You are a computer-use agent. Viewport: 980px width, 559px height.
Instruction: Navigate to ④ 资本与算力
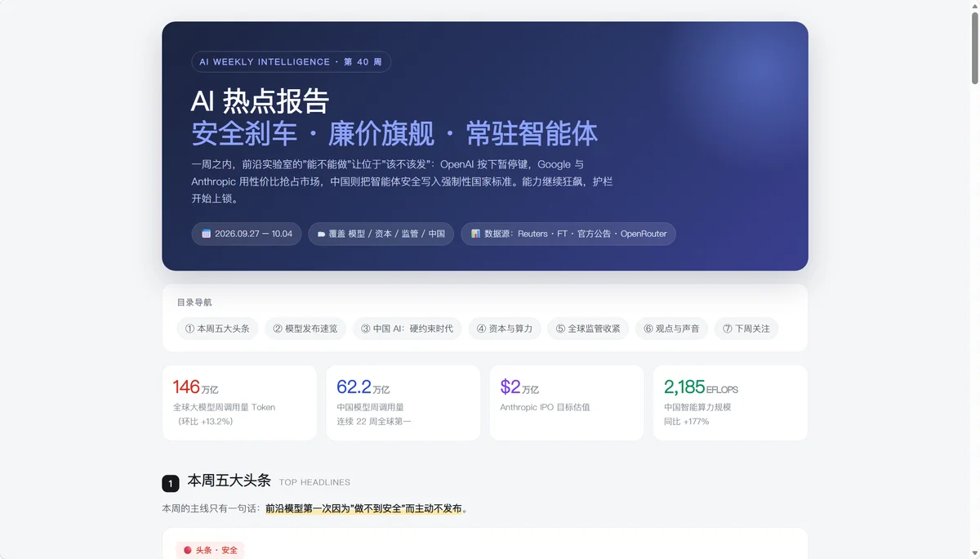click(x=505, y=329)
